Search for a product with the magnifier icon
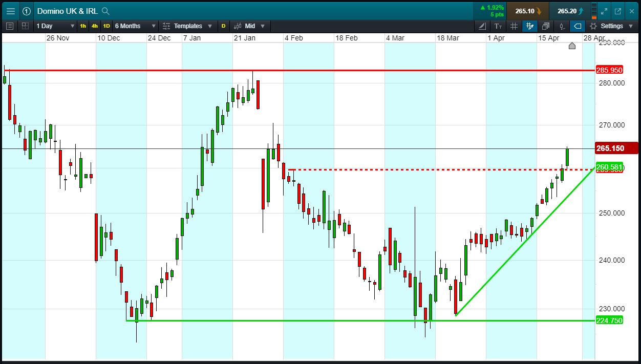The width and height of the screenshot is (641, 364). 105,11
